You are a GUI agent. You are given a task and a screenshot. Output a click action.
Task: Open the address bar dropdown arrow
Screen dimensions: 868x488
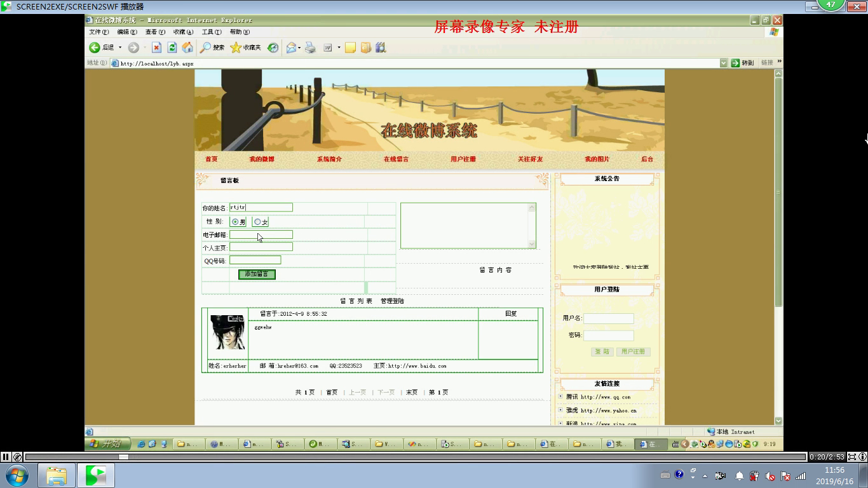point(724,63)
